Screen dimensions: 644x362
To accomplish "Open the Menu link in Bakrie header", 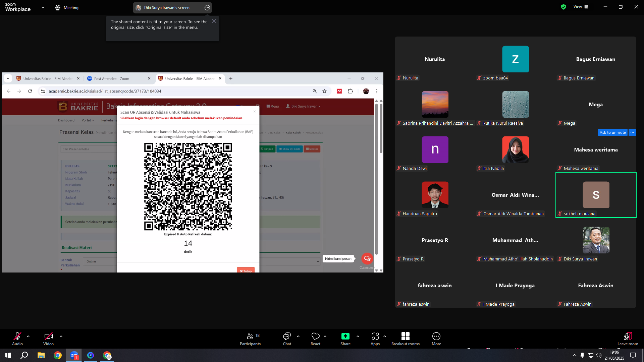I will [273, 106].
